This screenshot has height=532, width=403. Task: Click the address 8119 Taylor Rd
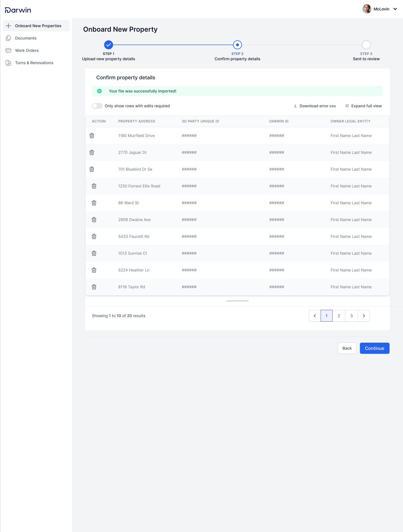(132, 287)
